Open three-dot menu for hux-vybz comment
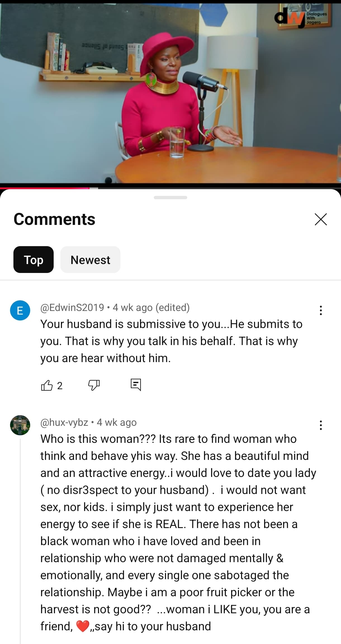Viewport: 341px width, 644px height. click(321, 425)
